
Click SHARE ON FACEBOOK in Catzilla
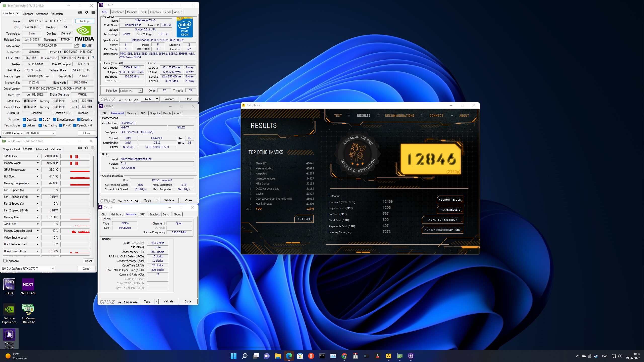(x=442, y=220)
